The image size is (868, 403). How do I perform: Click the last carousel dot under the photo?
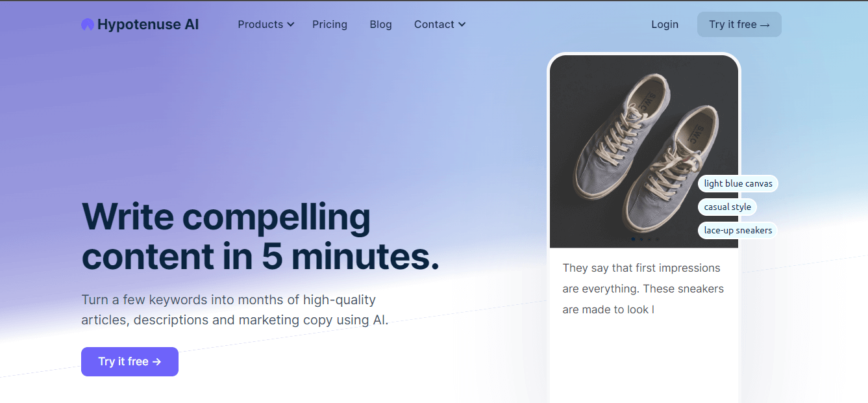coord(657,239)
